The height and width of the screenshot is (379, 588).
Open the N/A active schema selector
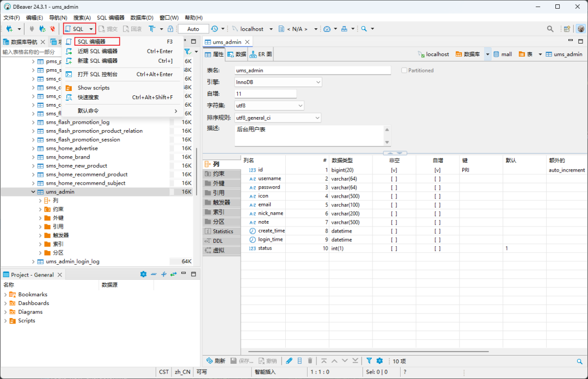click(x=298, y=29)
